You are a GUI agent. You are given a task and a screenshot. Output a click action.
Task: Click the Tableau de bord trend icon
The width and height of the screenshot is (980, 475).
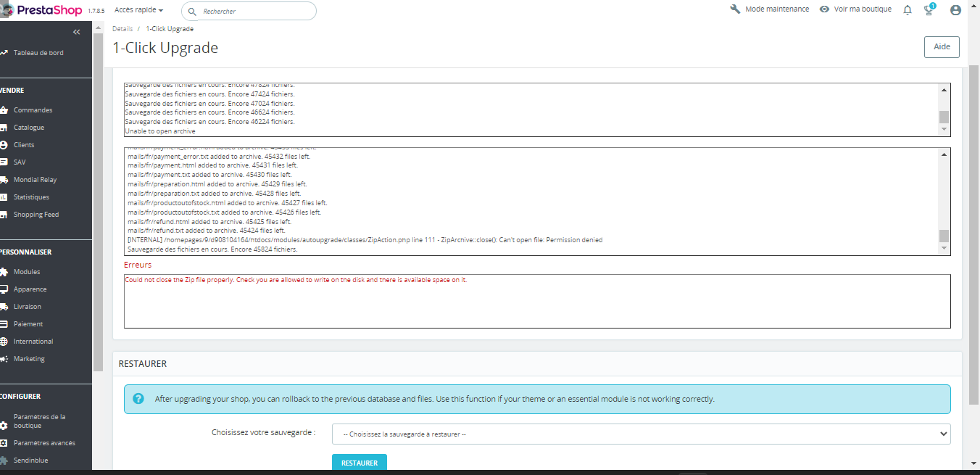pyautogui.click(x=4, y=53)
